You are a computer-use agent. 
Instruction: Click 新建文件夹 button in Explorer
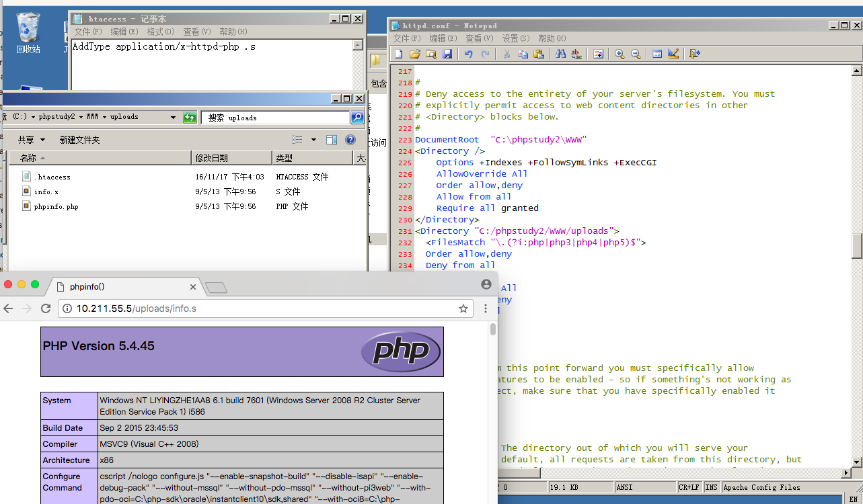[x=79, y=140]
